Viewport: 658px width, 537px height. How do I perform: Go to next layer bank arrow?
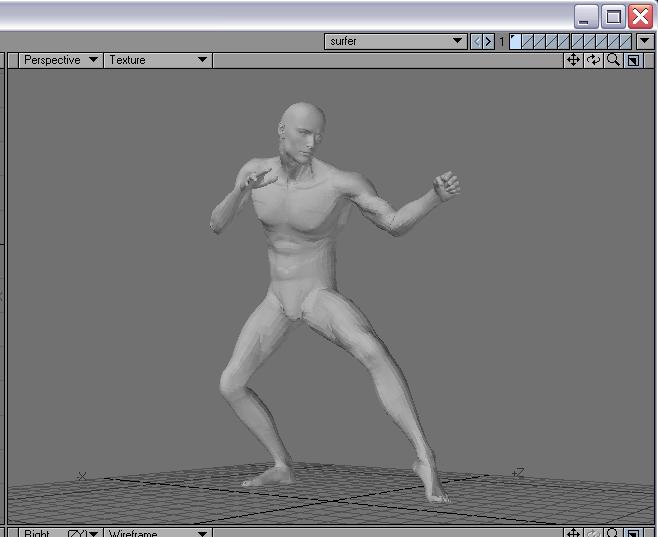488,42
